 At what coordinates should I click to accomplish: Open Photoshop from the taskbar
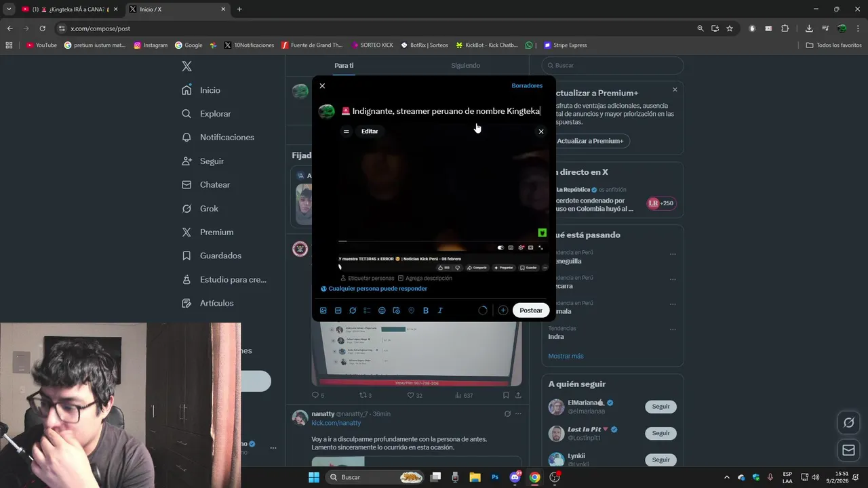[495, 477]
